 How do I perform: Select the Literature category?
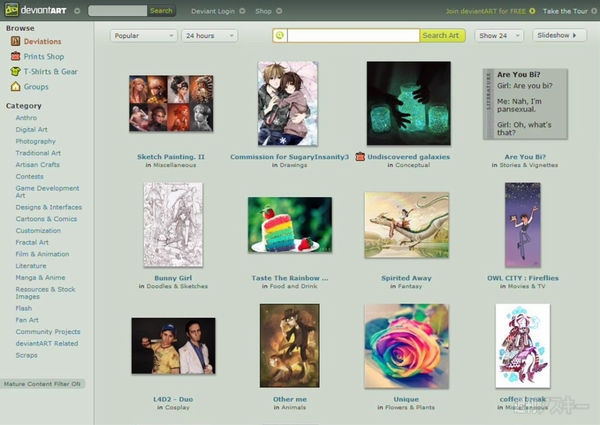coord(31,266)
